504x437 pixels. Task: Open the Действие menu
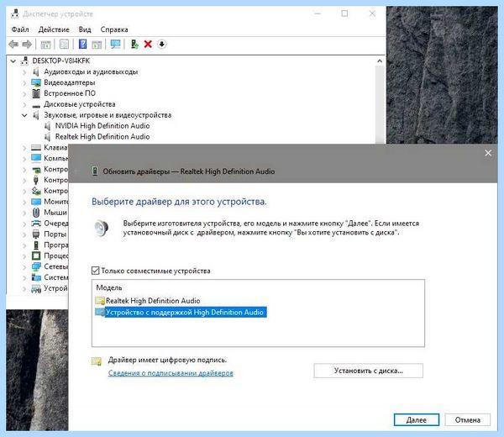tap(54, 29)
